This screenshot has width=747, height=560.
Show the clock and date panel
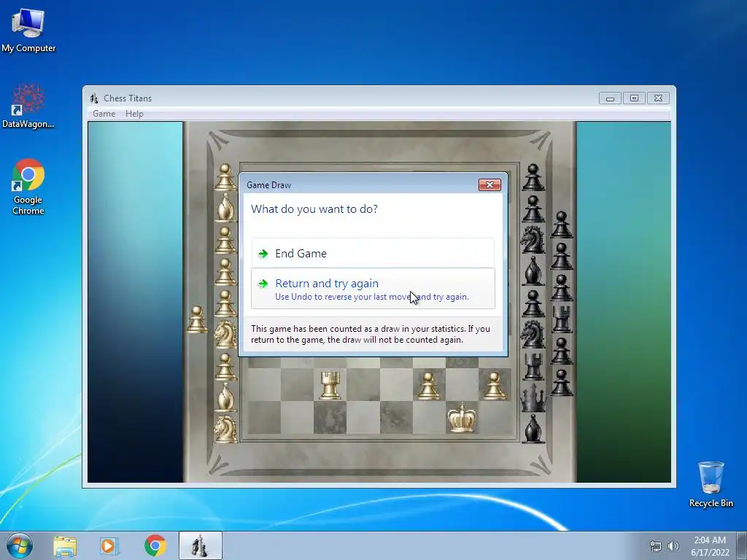coord(710,546)
